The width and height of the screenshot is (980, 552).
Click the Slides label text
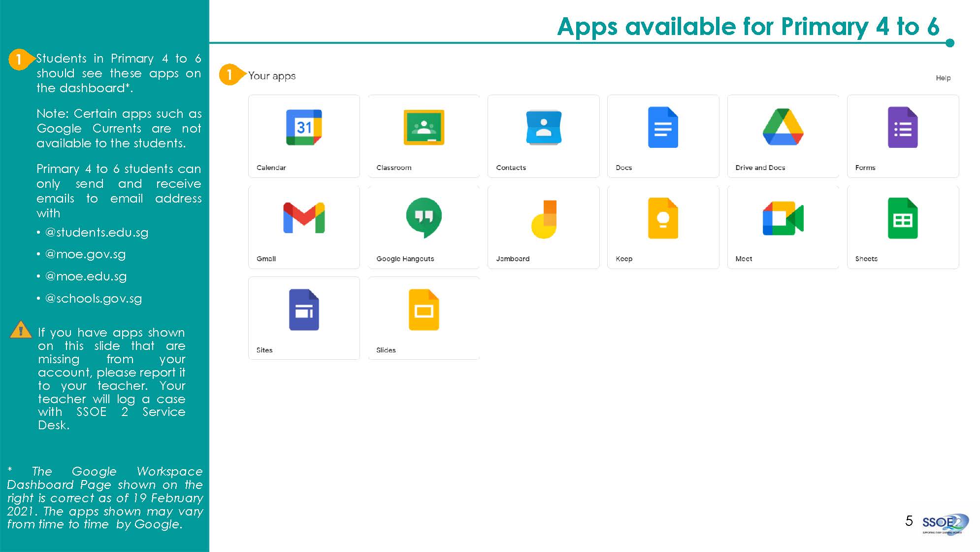point(386,350)
